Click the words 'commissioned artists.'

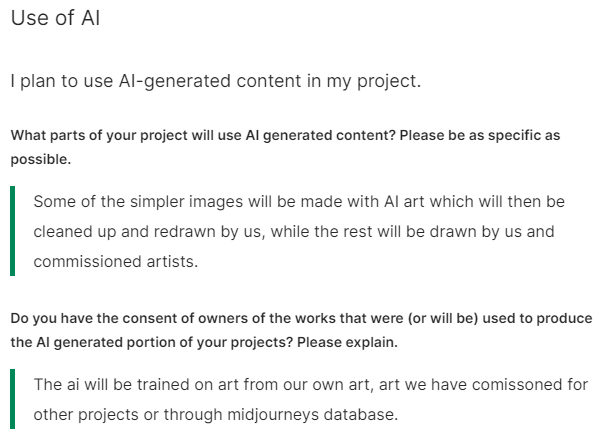115,262
